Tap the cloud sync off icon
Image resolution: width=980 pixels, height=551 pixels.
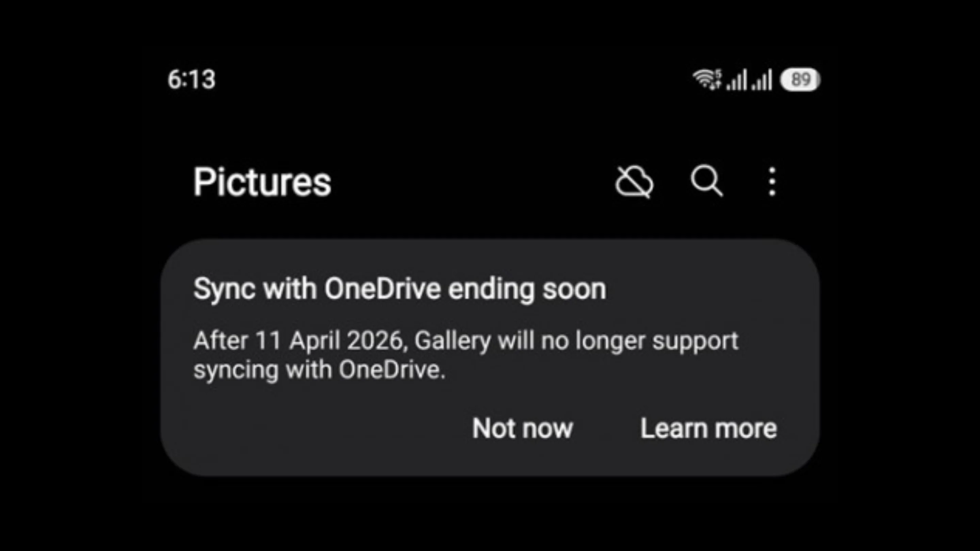pyautogui.click(x=634, y=182)
